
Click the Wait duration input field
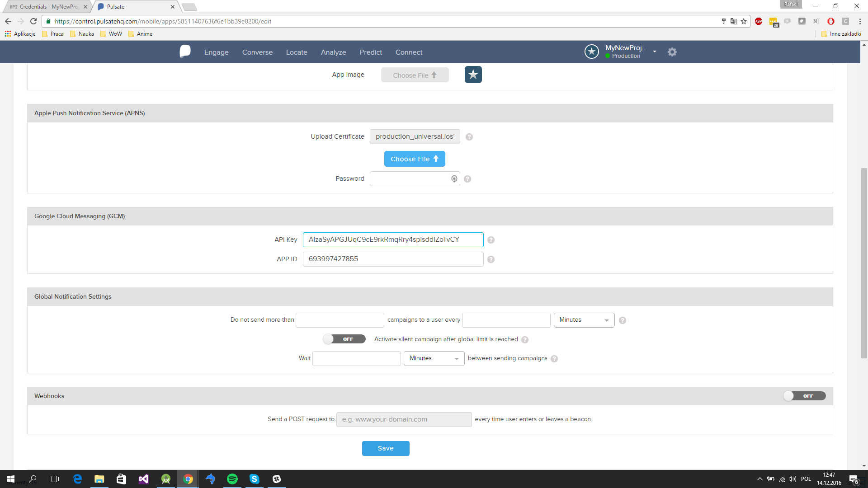[x=356, y=358]
